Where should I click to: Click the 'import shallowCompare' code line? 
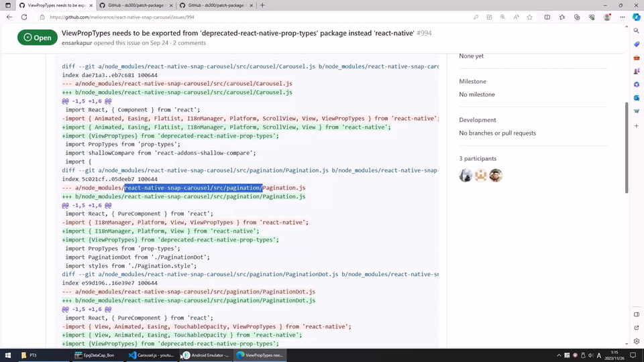pyautogui.click(x=160, y=153)
